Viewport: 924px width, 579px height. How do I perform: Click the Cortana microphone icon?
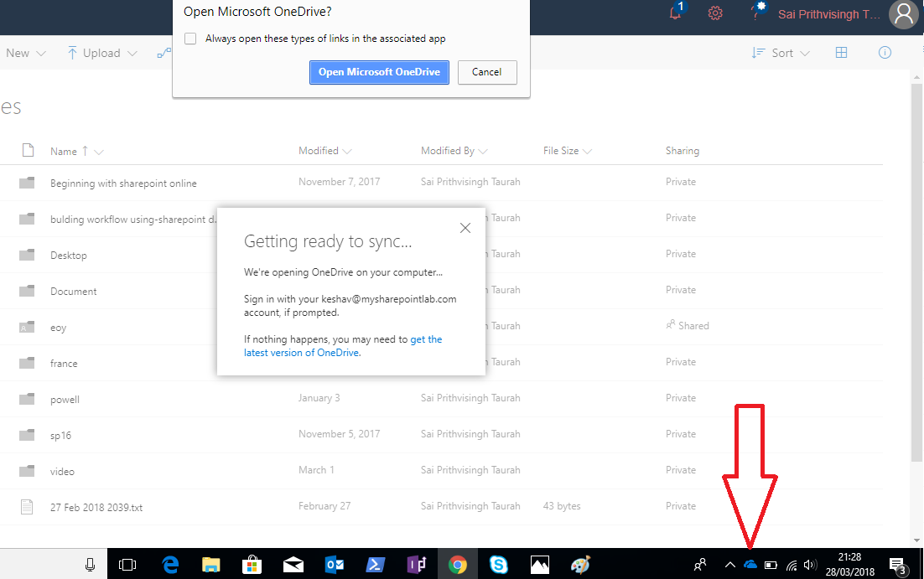click(x=91, y=565)
